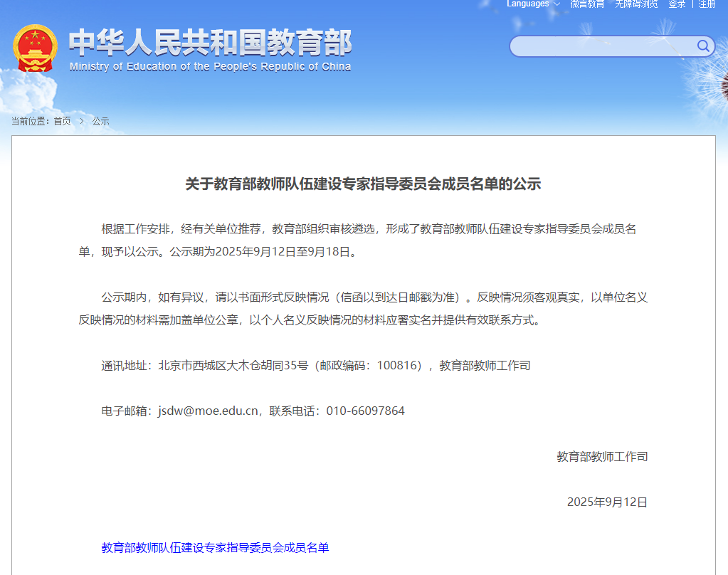Click the breadcrumb separator arrow after 首页
This screenshot has height=575, width=728.
82,121
